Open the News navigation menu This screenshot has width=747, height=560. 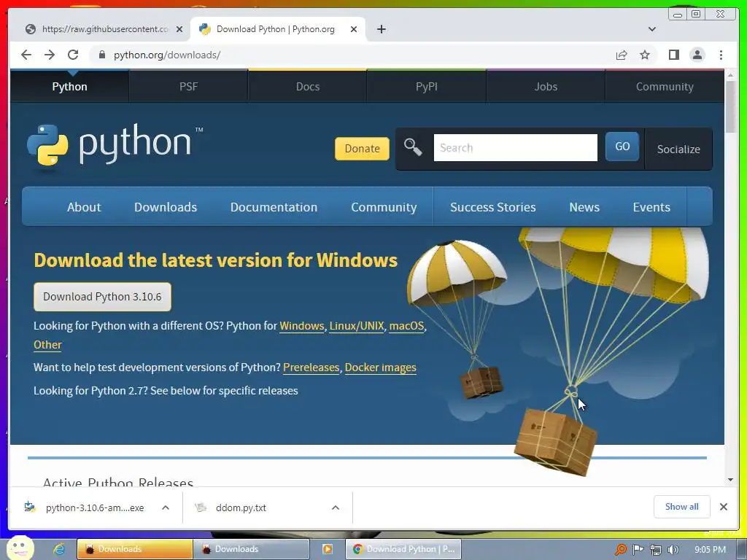[584, 207]
